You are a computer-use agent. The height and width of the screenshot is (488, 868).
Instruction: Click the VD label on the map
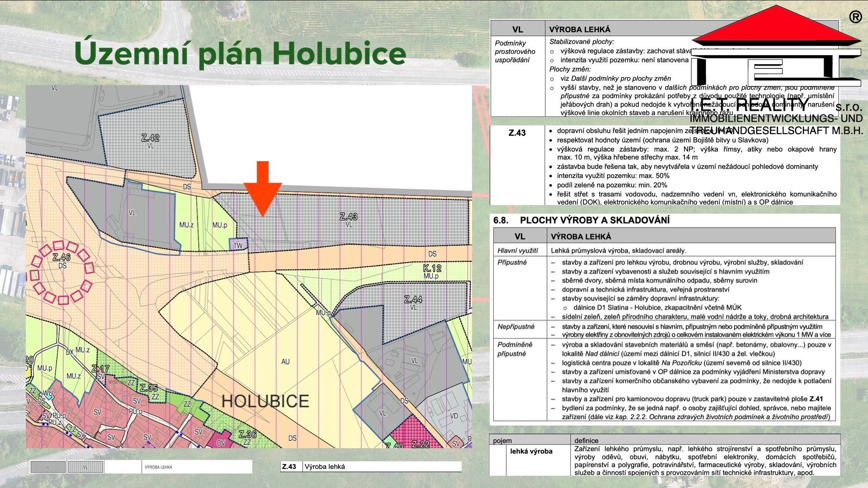pos(454,416)
